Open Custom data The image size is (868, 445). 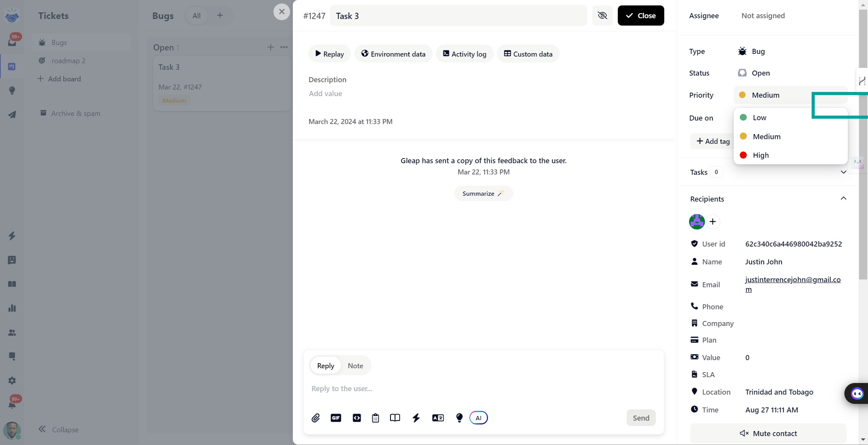click(x=528, y=54)
